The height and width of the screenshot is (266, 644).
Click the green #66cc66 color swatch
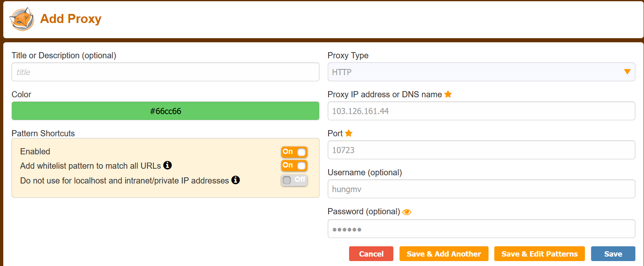165,111
